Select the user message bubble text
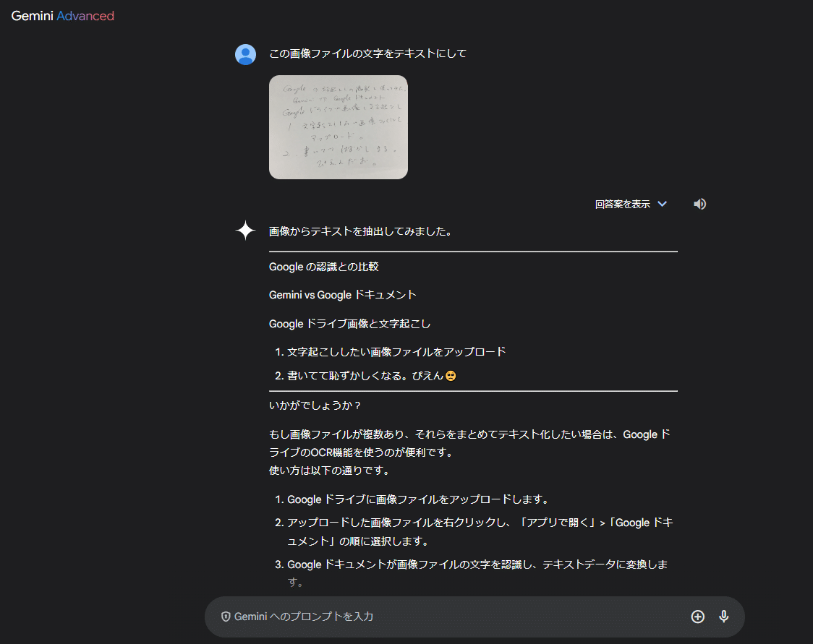 [x=367, y=53]
